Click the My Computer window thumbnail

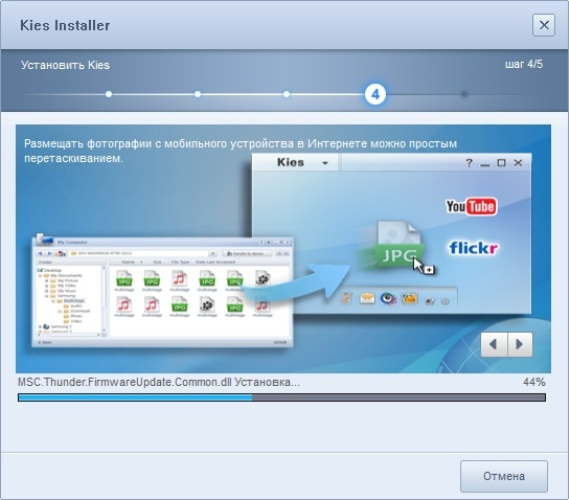coord(162,291)
